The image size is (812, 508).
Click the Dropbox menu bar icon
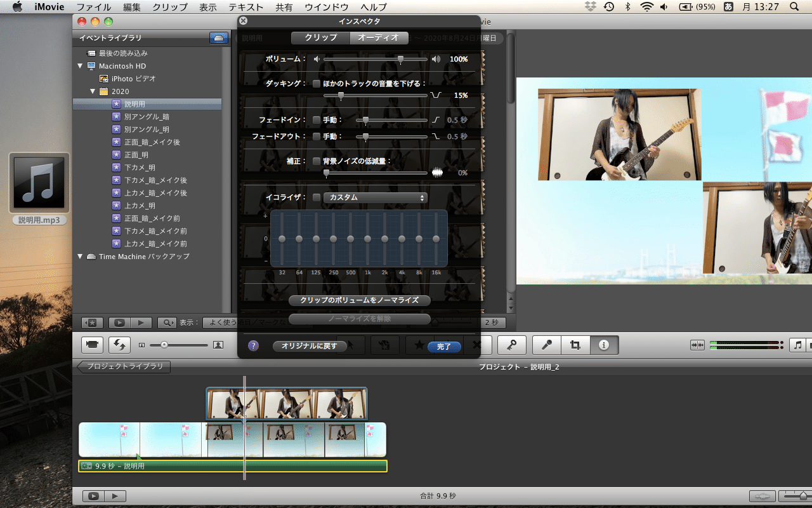591,7
